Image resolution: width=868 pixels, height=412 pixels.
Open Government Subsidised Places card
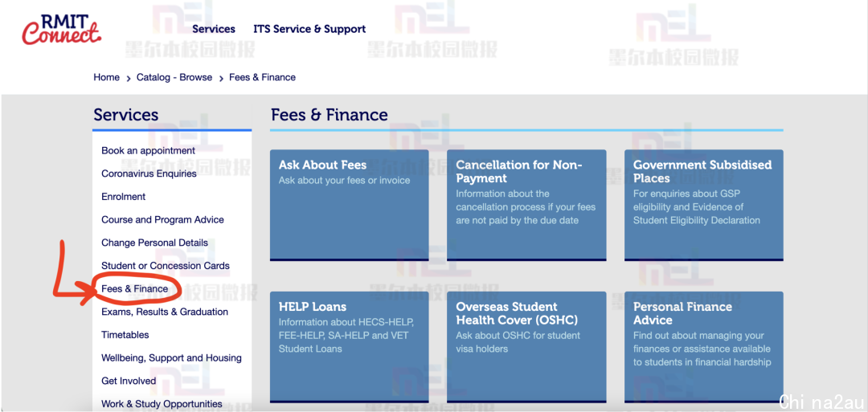[704, 205]
